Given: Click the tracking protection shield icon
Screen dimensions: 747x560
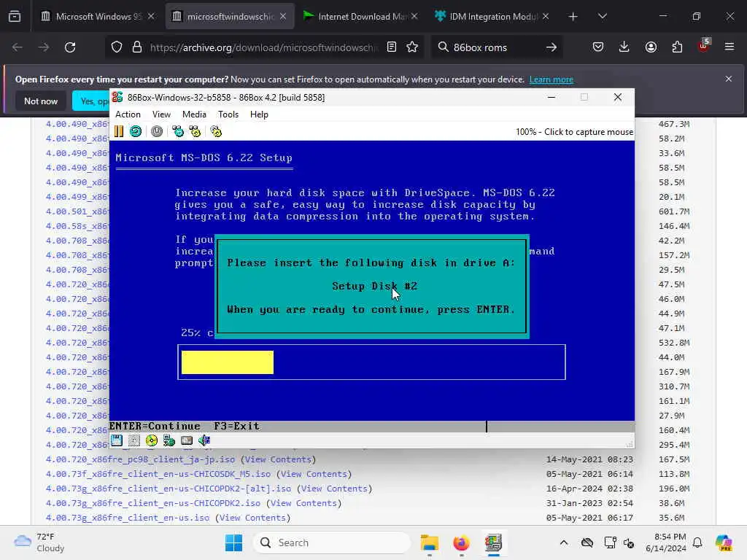Looking at the screenshot, I should coord(117,47).
